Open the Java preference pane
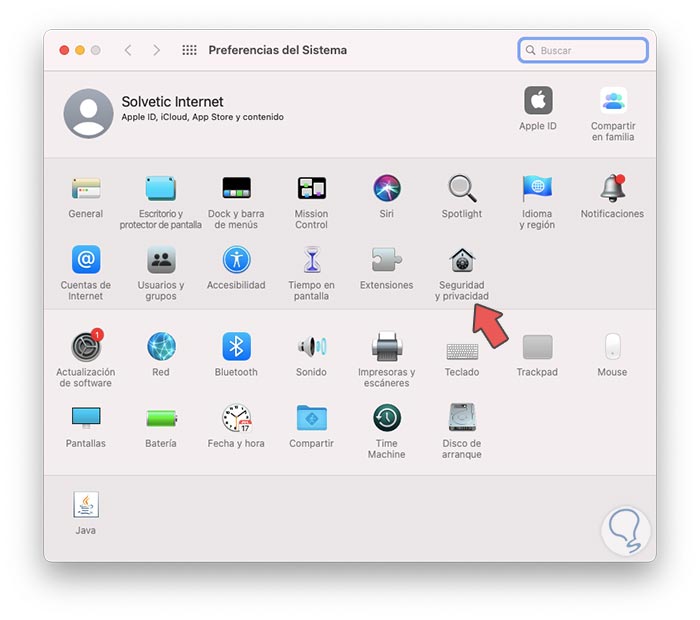Image resolution: width=700 pixels, height=620 pixels. coord(86,505)
